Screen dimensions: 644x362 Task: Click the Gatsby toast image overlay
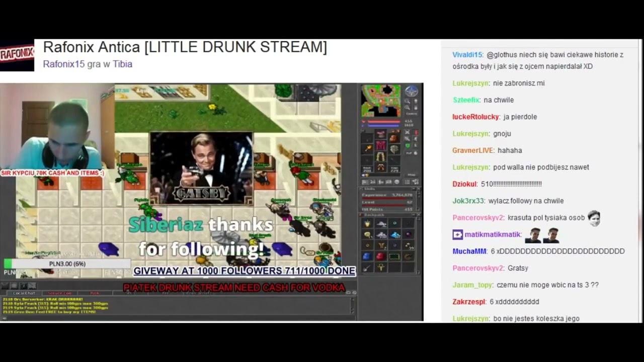[x=202, y=168]
